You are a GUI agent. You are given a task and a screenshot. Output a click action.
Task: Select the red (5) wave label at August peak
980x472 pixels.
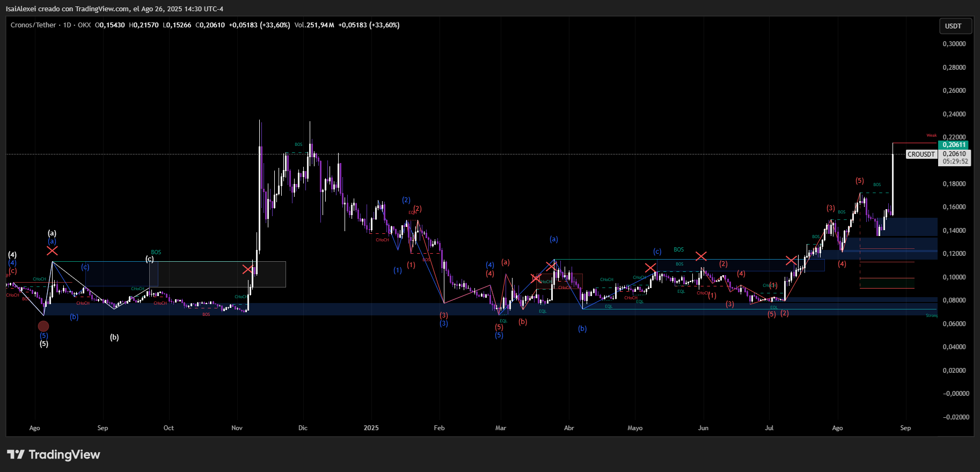click(859, 181)
